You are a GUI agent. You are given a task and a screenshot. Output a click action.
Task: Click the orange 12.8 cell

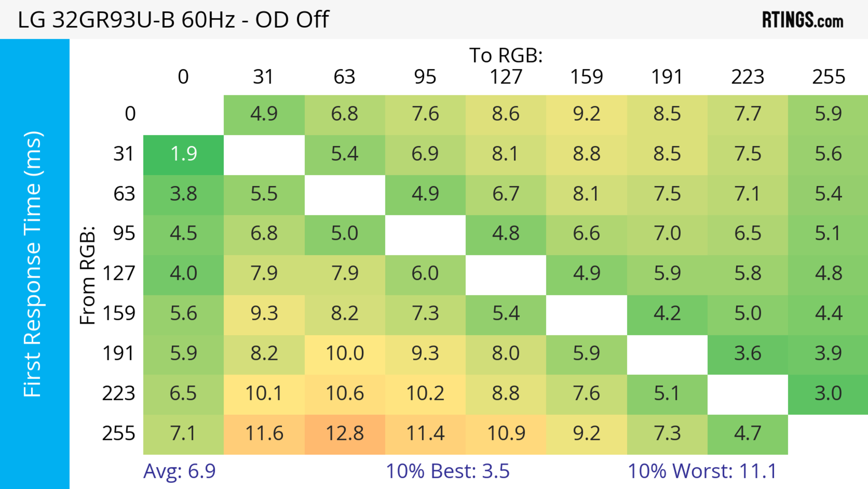(345, 433)
